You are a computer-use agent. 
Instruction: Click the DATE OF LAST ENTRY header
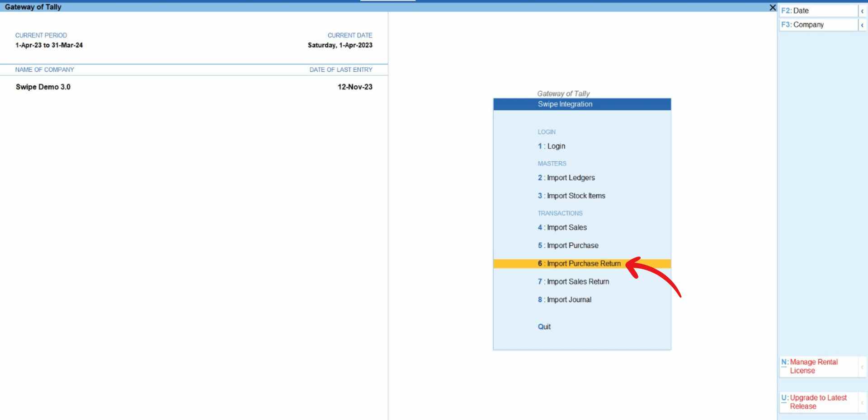click(341, 70)
